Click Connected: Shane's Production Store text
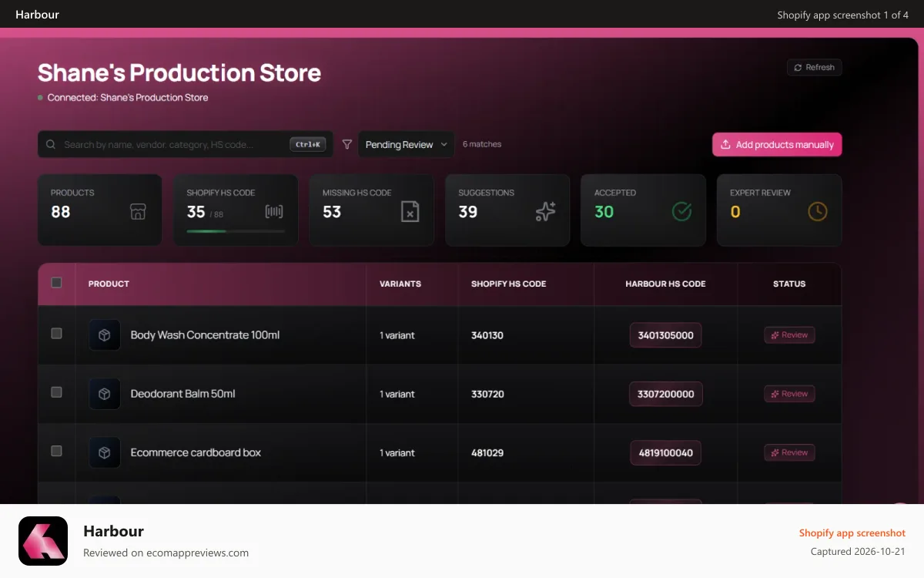924x578 pixels. pyautogui.click(x=128, y=98)
